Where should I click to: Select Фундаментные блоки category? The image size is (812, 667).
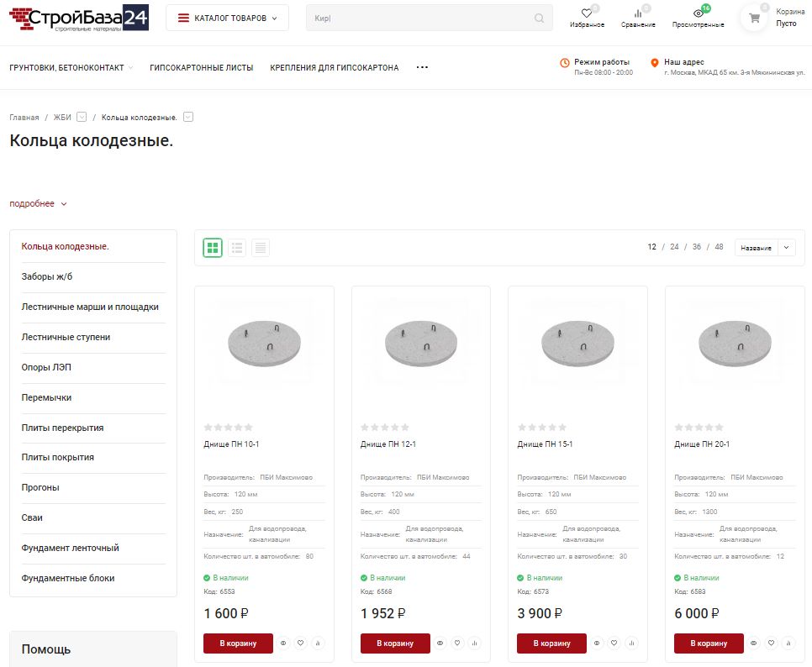(x=68, y=579)
